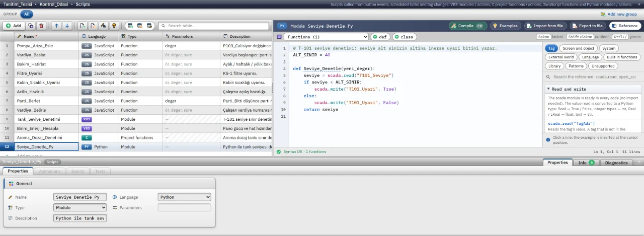The width and height of the screenshot is (644, 236).
Task: Click the lightbulb icon in table toolbar
Action: (114, 25)
